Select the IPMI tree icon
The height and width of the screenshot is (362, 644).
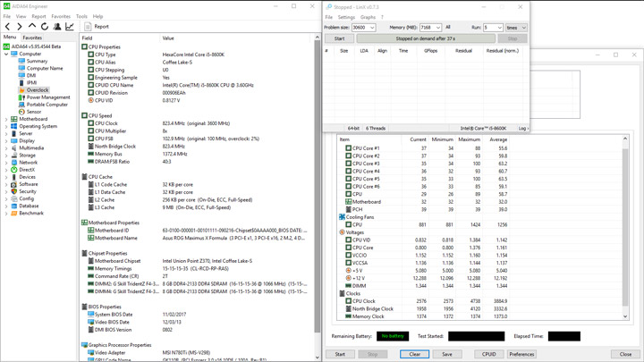21,82
